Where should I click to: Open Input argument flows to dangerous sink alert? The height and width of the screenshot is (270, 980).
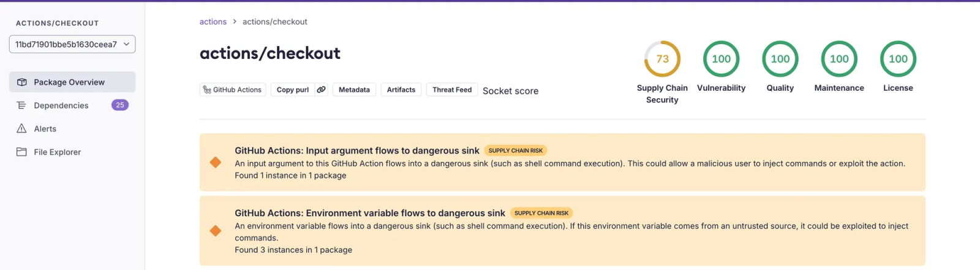(x=562, y=163)
